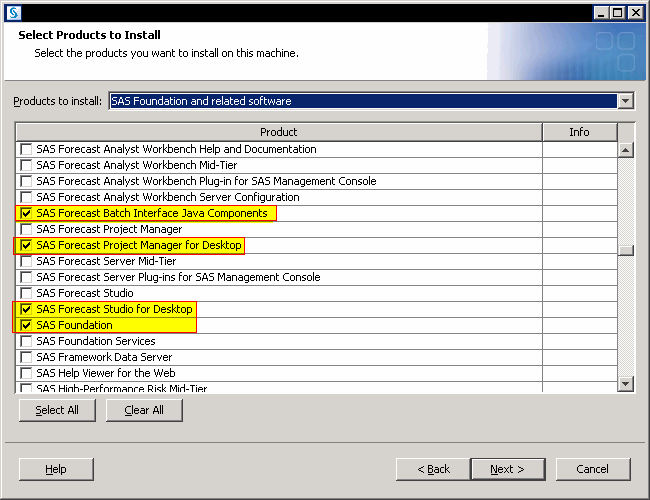Select the 'SAS Forecast Analyst Workbench Mid-Tier' row text

[x=137, y=165]
